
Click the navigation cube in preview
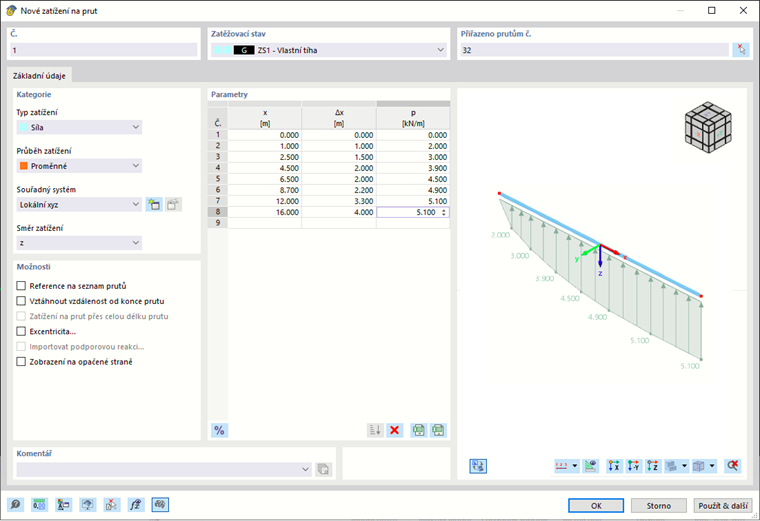708,127
